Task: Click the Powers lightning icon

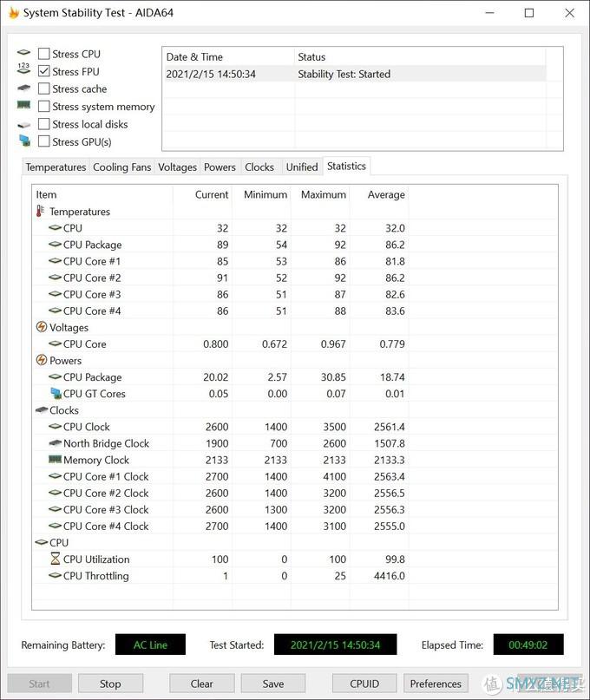Action: click(41, 360)
